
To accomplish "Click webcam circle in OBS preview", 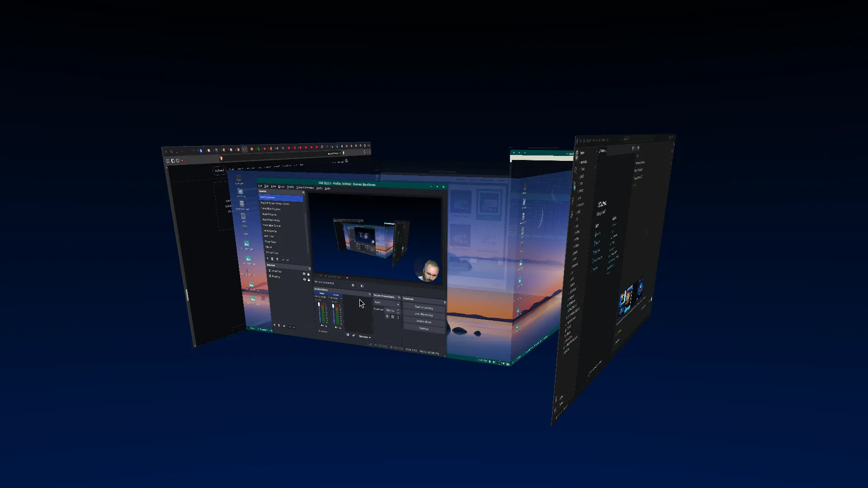I will (427, 270).
